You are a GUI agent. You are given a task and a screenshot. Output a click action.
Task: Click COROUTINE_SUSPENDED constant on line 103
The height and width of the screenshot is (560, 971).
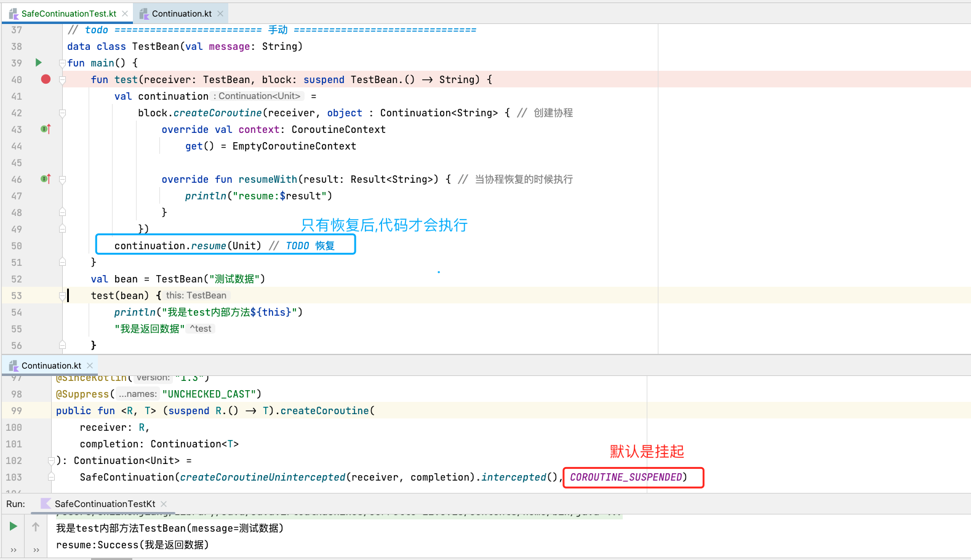626,477
